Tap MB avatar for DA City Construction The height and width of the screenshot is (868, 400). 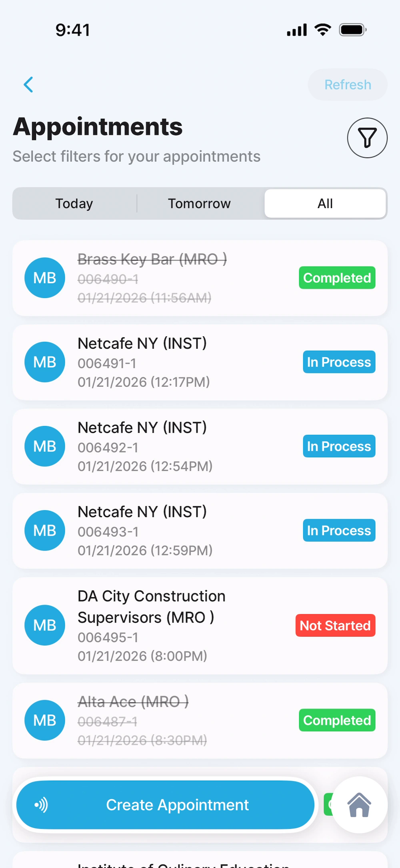pos(45,625)
